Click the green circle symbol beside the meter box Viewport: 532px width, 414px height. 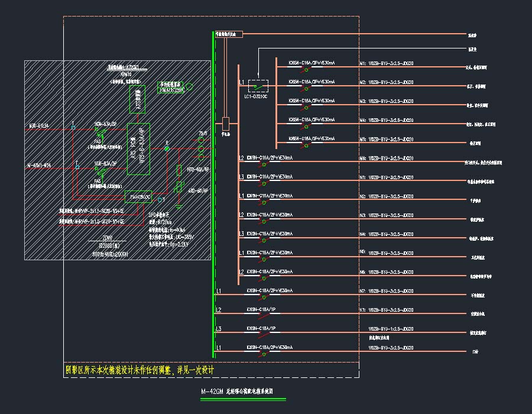[190, 86]
